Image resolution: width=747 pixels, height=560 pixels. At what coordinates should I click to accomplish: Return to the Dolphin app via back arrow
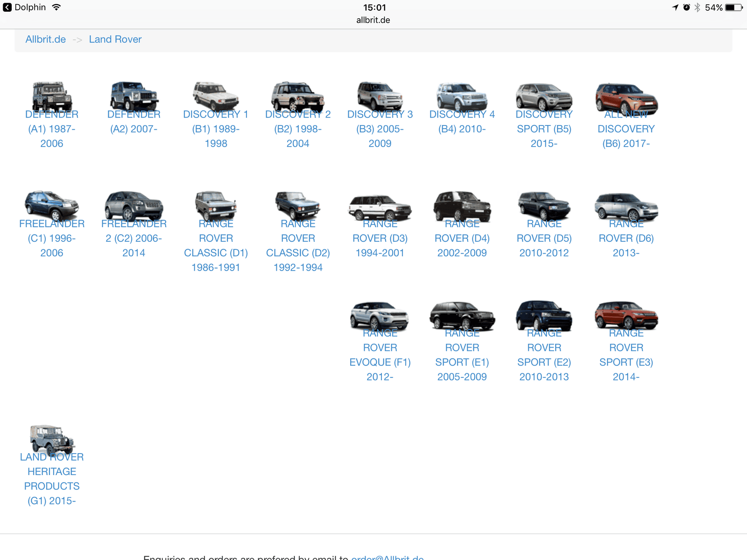tap(7, 7)
